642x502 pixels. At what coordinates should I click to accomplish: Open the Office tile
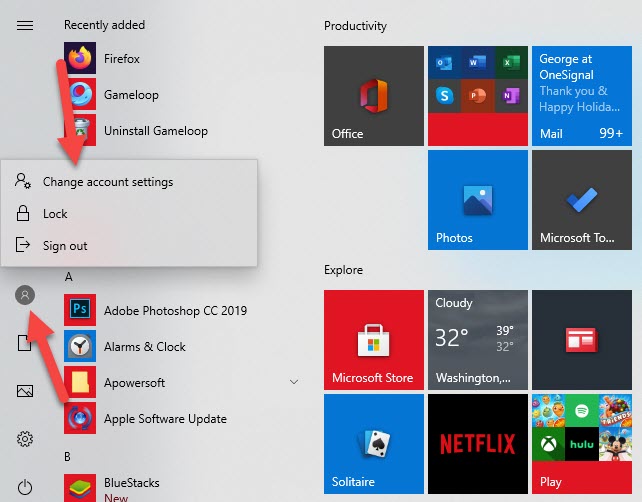tap(373, 96)
